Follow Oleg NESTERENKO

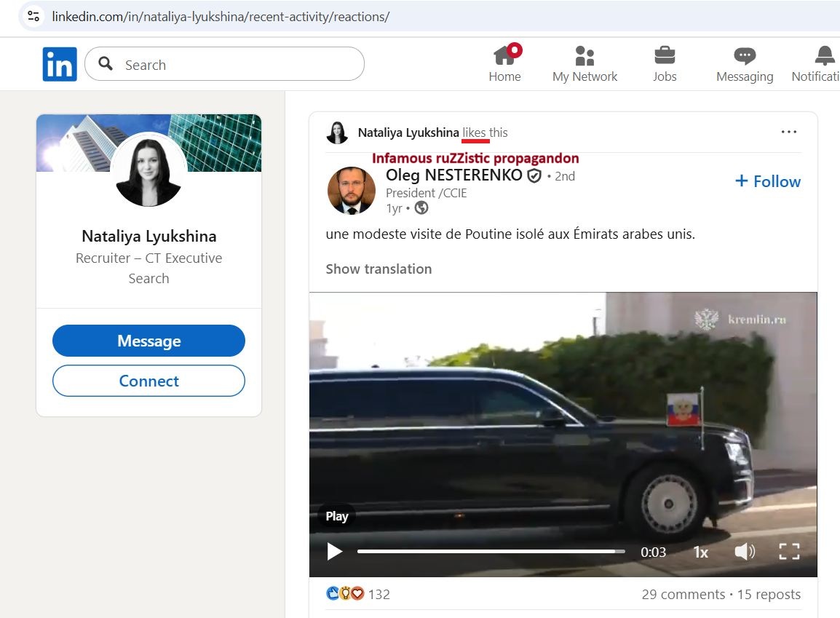pos(768,181)
